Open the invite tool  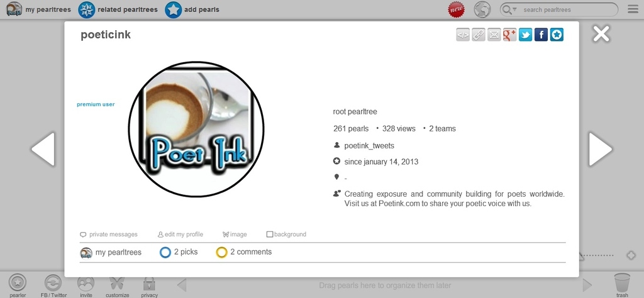tap(86, 286)
